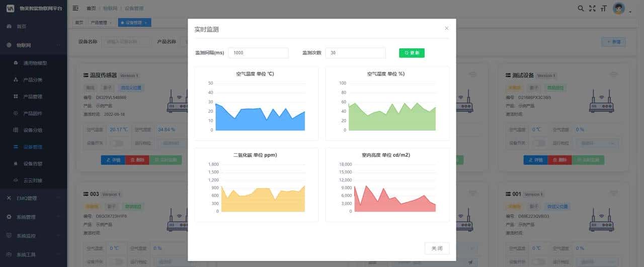
Task: Click the 云云对接 cloud icon in sidebar
Action: [x=16, y=180]
